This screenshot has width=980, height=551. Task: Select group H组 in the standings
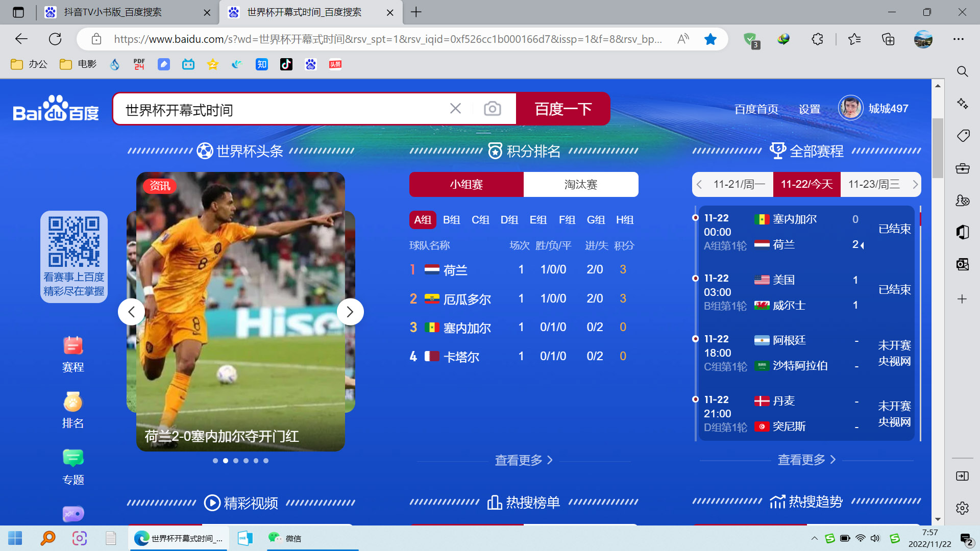coord(624,220)
